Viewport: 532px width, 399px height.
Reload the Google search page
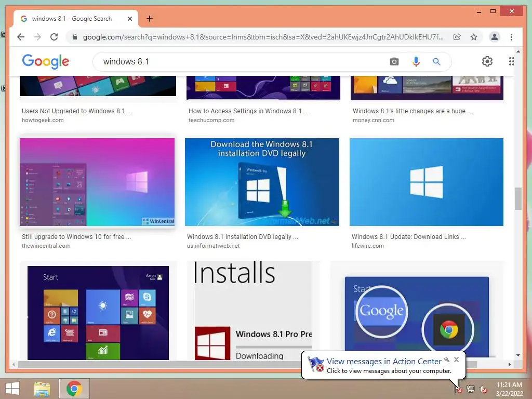coord(54,37)
